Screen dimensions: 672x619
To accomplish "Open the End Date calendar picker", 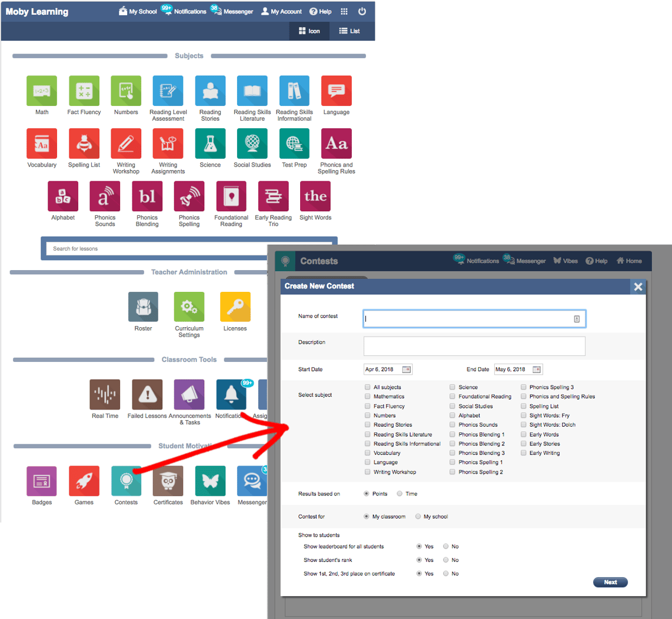I will (536, 370).
